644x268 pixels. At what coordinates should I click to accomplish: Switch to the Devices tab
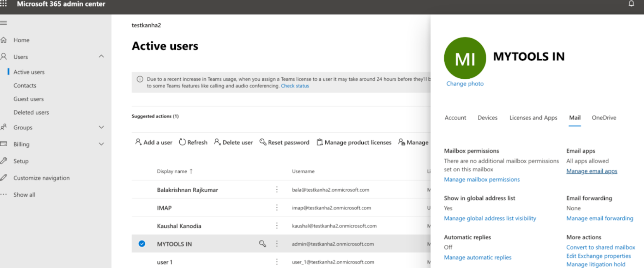click(x=487, y=117)
